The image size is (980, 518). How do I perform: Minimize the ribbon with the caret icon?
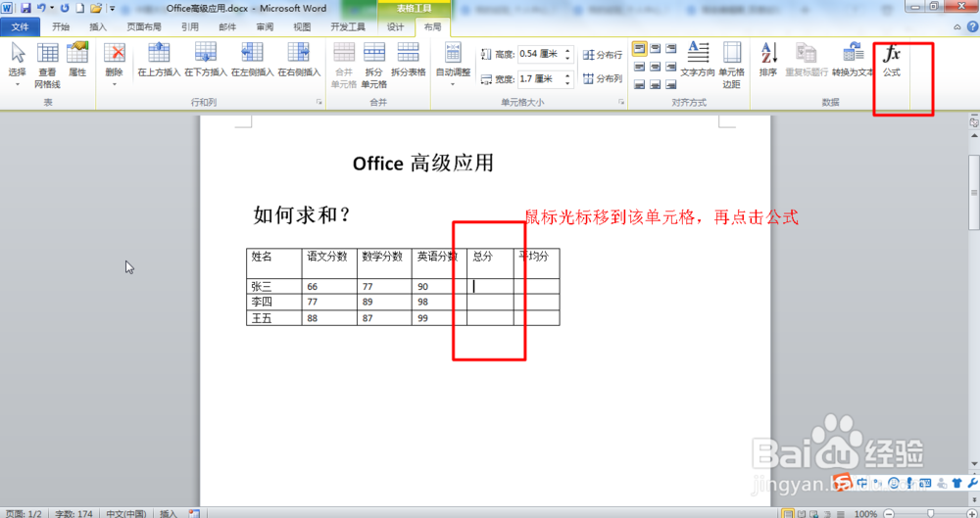(x=956, y=26)
